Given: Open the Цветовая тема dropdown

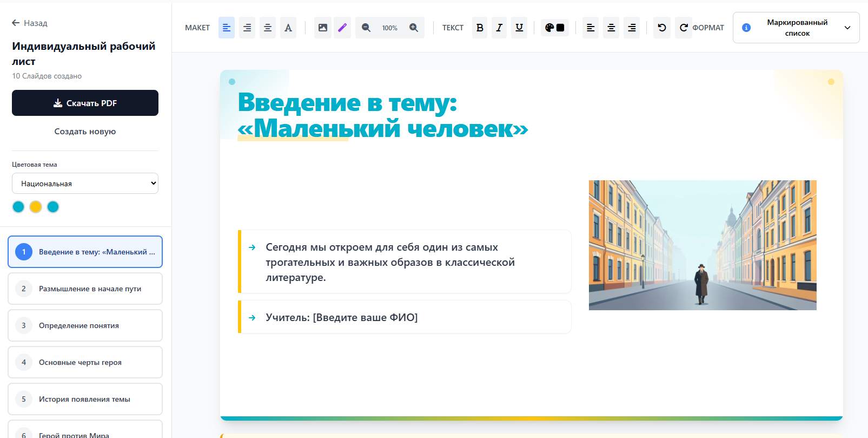Looking at the screenshot, I should [x=85, y=184].
